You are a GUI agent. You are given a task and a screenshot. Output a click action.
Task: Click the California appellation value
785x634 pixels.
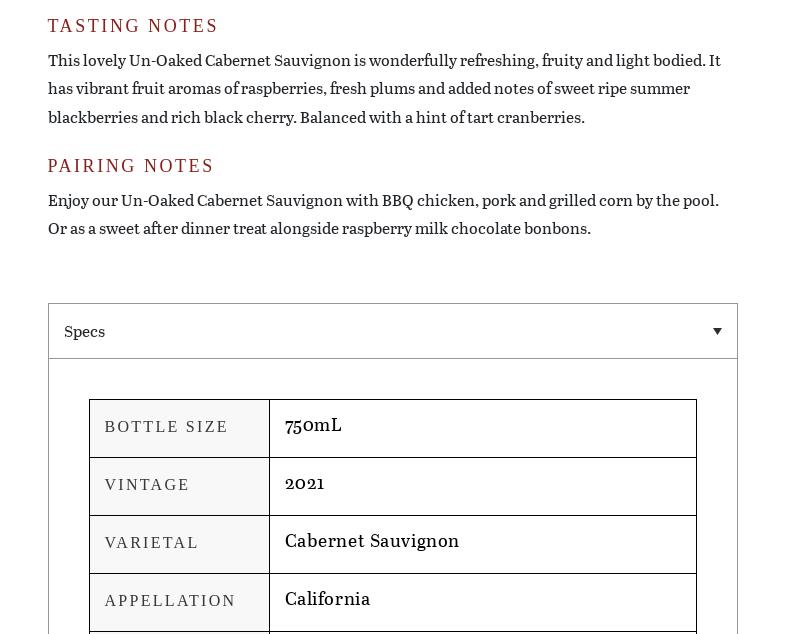point(327,599)
